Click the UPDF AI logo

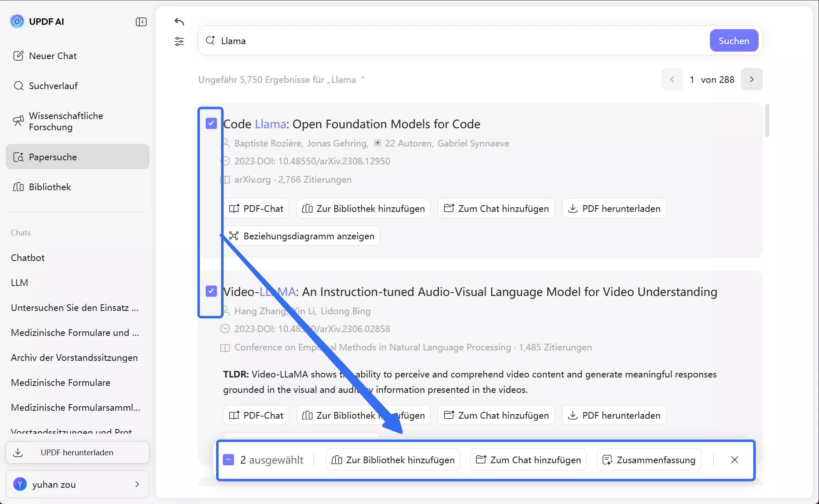coord(17,21)
